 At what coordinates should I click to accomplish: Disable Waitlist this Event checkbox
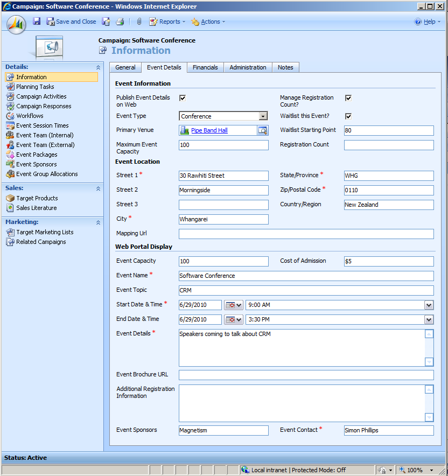point(348,116)
